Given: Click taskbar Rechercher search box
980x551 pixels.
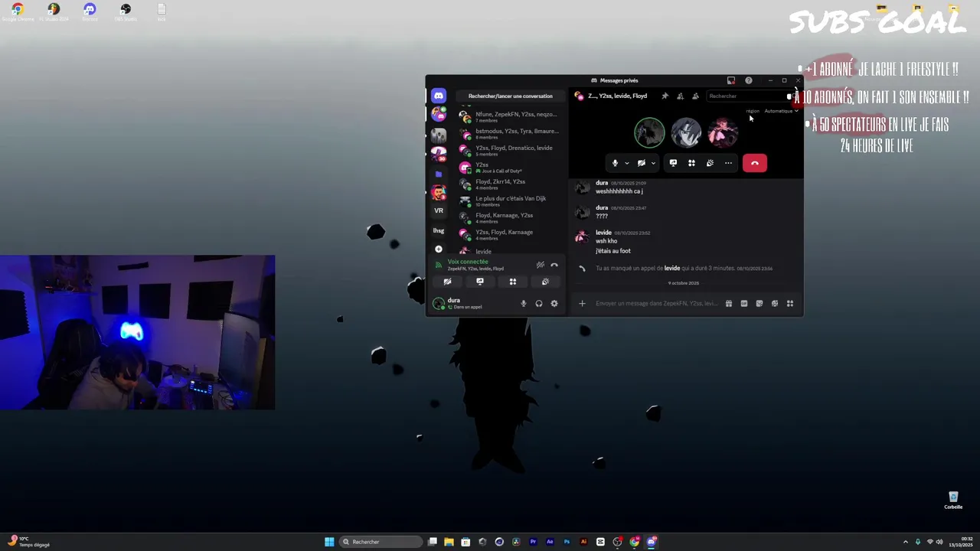Looking at the screenshot, I should [x=381, y=542].
